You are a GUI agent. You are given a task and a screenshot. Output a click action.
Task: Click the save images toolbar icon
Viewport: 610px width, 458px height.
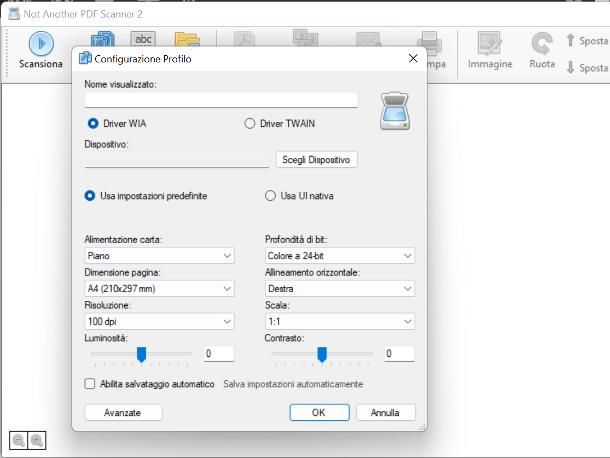point(305,38)
